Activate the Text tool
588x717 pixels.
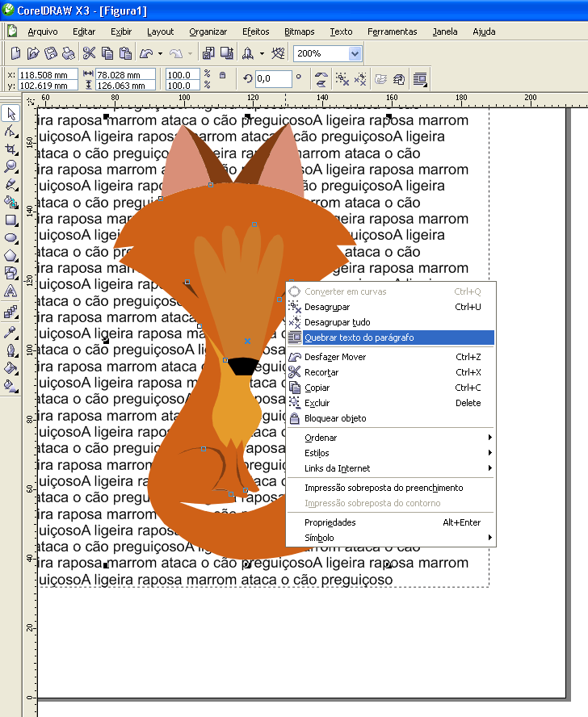10,291
